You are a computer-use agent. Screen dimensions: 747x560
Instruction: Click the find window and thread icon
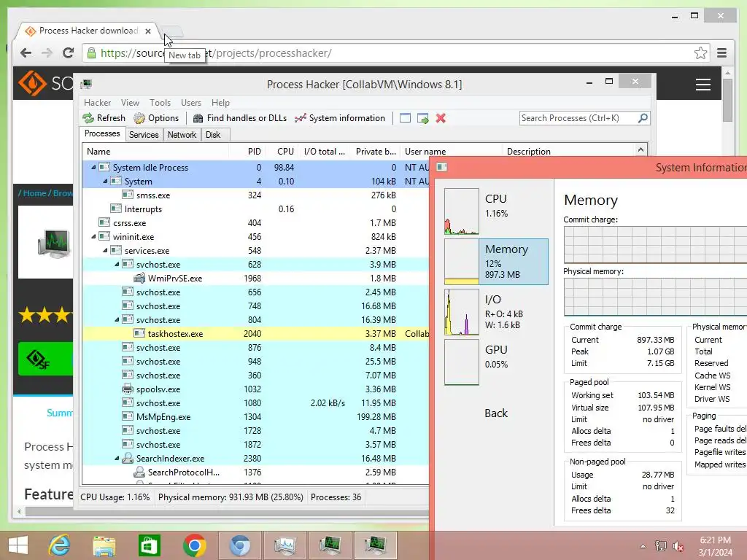pyautogui.click(x=422, y=118)
